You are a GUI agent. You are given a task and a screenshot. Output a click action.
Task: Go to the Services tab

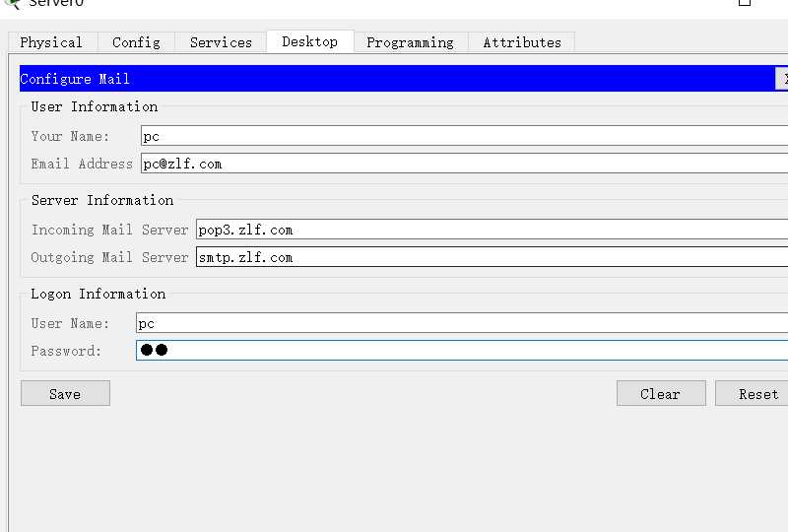pos(221,42)
